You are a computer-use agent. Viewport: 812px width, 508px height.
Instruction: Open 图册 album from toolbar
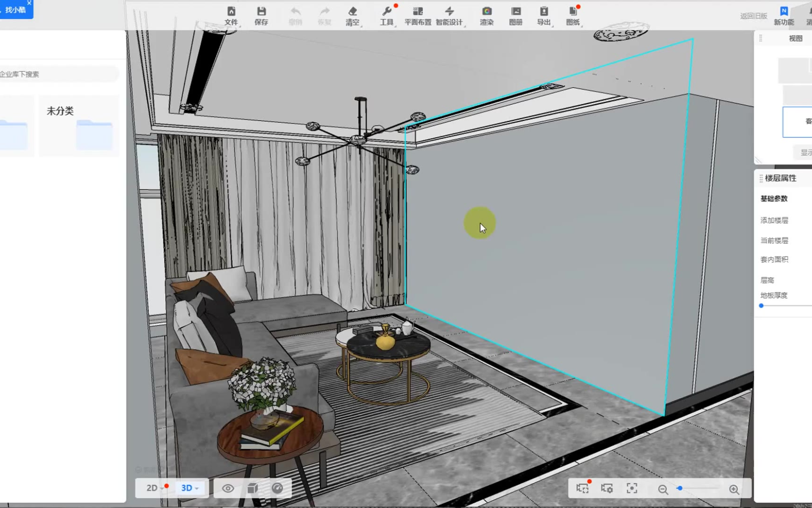click(x=515, y=15)
